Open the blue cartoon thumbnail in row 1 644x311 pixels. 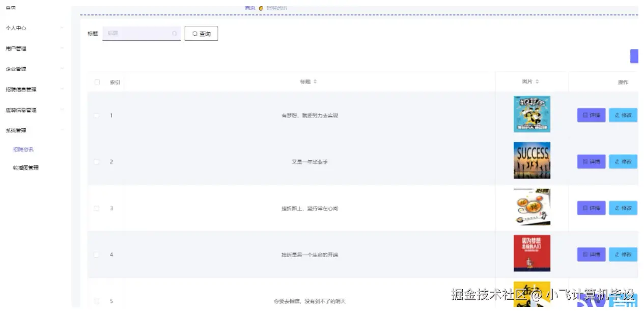532,114
